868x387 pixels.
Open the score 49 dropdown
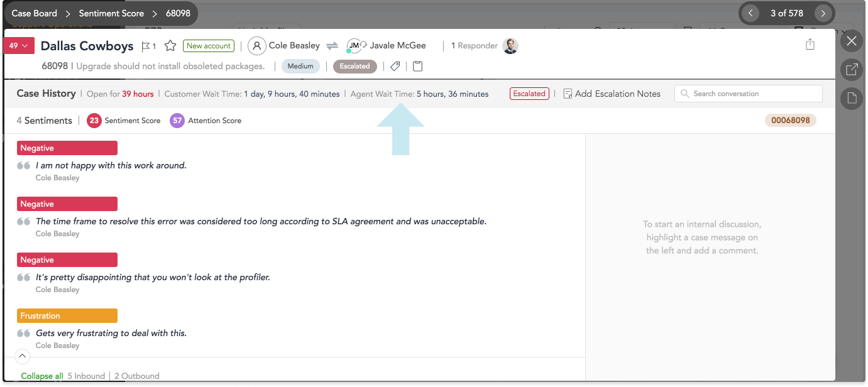click(x=19, y=46)
